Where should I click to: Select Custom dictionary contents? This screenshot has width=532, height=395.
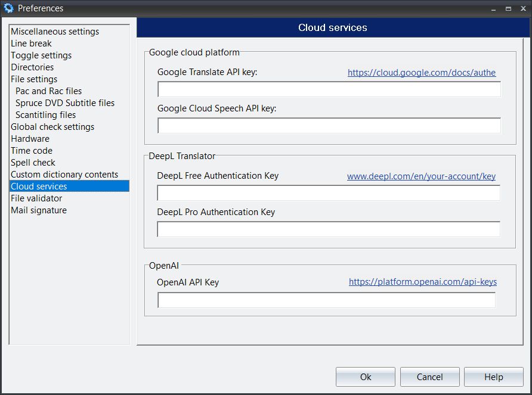click(x=64, y=175)
